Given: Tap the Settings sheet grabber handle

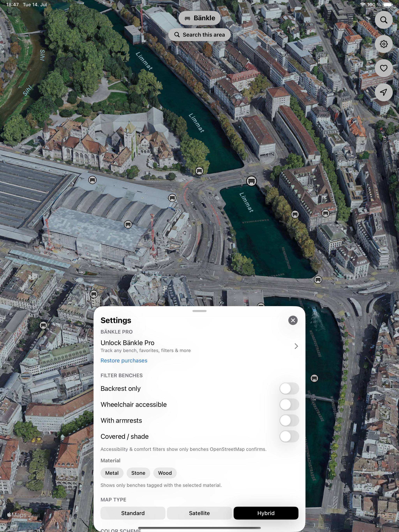Looking at the screenshot, I should coord(199,311).
